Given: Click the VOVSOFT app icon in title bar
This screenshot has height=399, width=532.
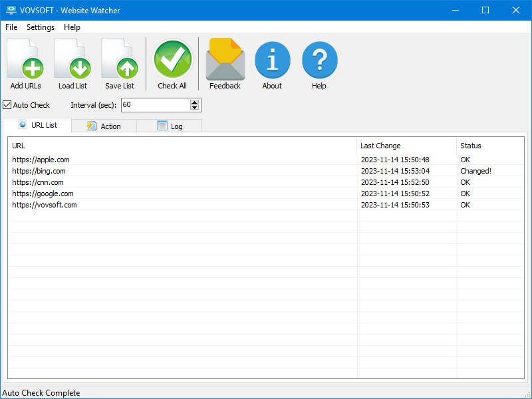Looking at the screenshot, I should coord(11,10).
